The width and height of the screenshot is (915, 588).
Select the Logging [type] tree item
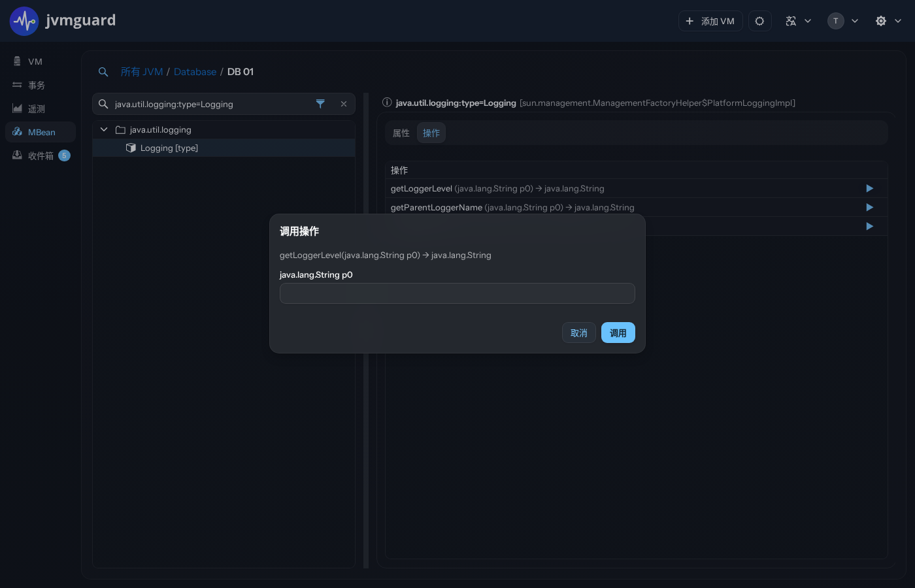[x=224, y=148]
